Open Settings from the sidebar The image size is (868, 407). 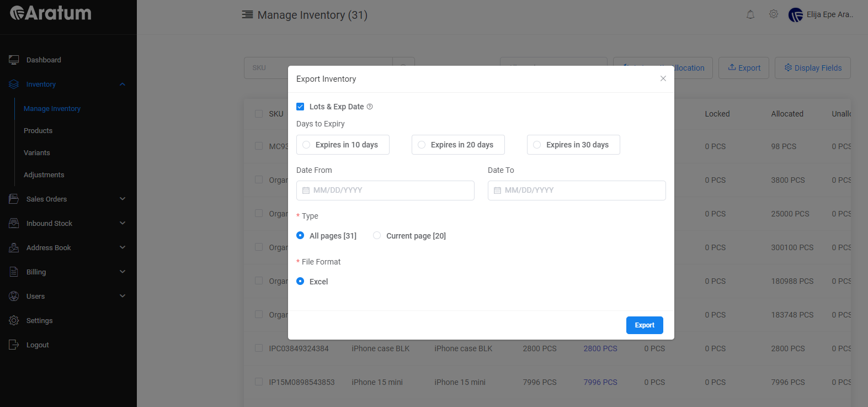tap(40, 320)
